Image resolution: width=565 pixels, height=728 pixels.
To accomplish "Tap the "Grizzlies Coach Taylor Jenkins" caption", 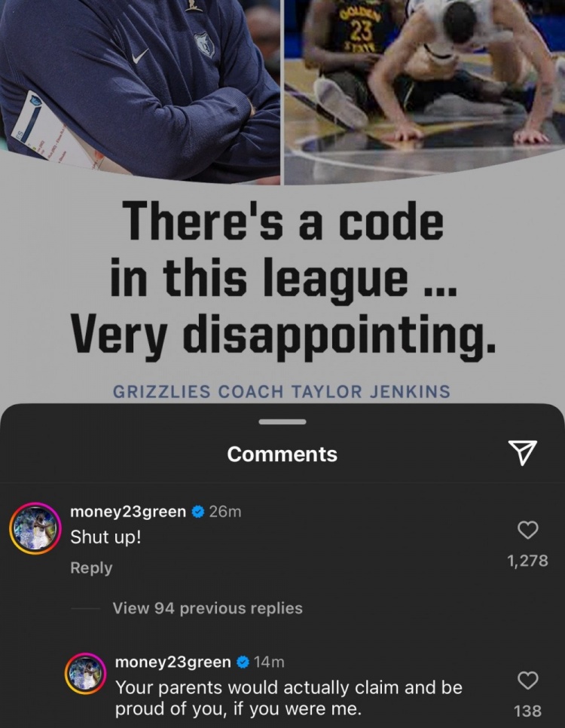I will tap(282, 391).
